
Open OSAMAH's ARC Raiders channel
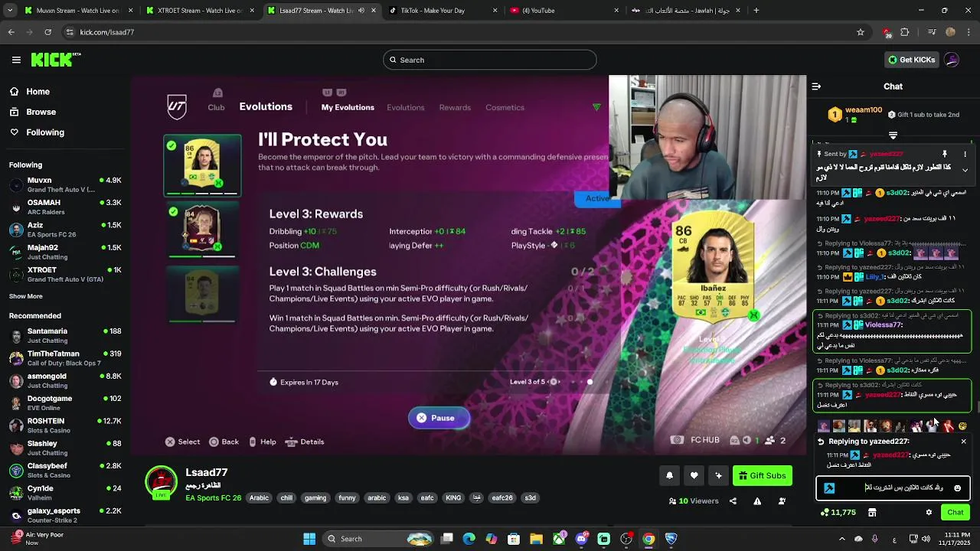point(65,207)
